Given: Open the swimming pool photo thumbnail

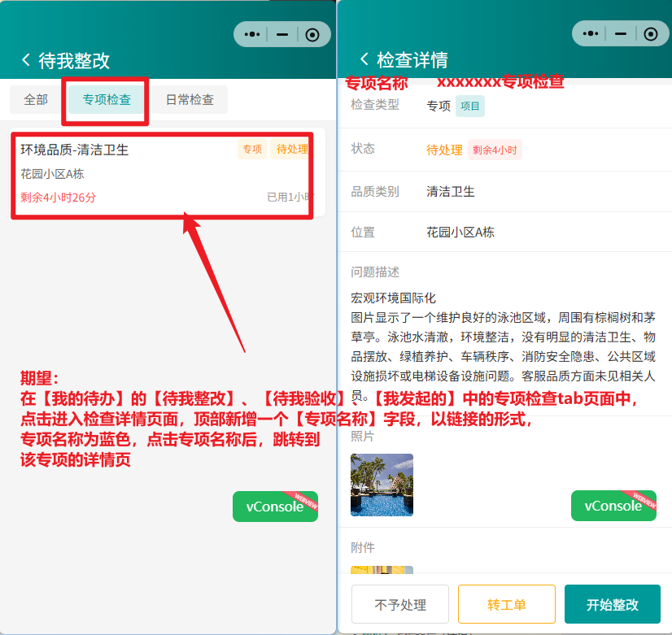Looking at the screenshot, I should [382, 485].
